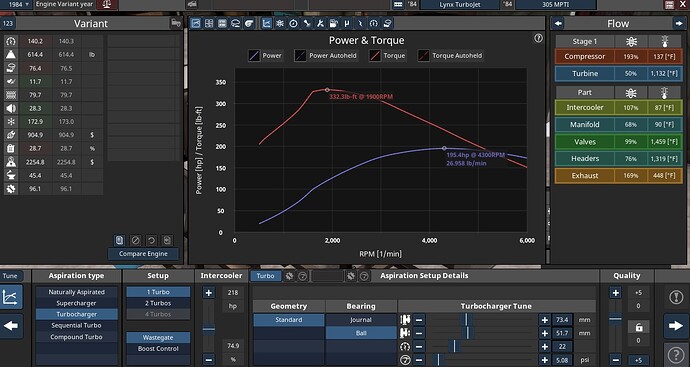Toggle the Power Autoheld legend entry
Viewport: 690px width, 367px height.
pos(327,56)
